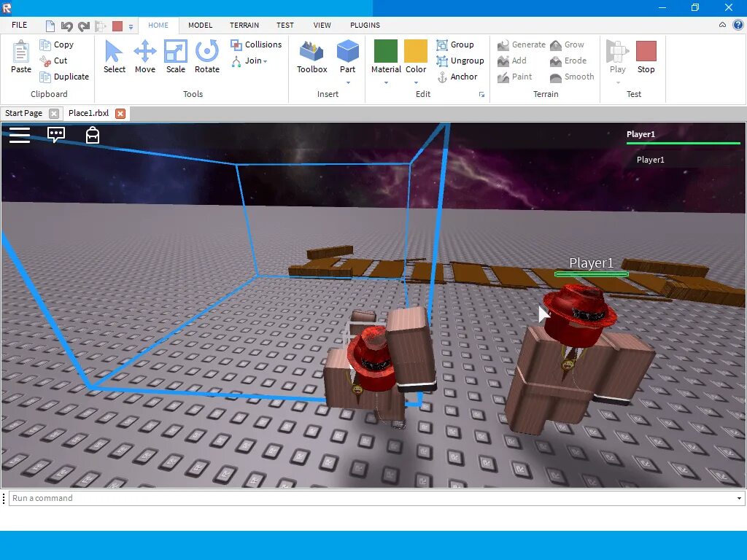Click the Paint terrain tool

(x=514, y=77)
